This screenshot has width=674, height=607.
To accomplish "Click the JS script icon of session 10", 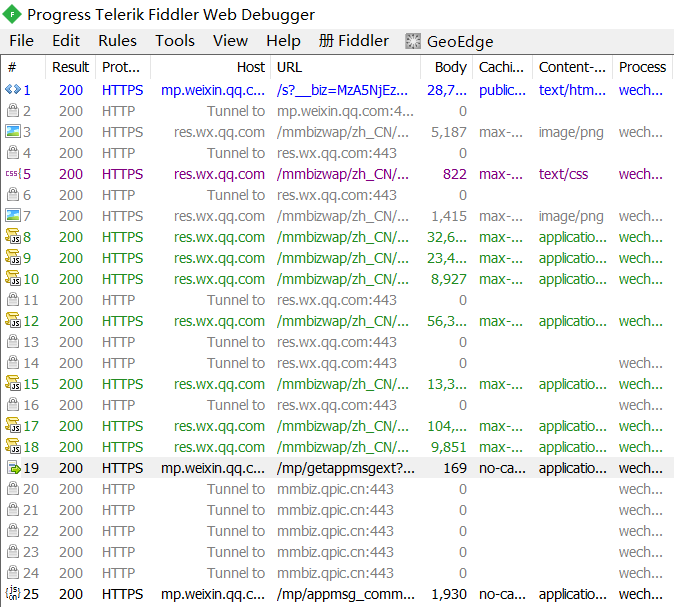I will (x=13, y=279).
